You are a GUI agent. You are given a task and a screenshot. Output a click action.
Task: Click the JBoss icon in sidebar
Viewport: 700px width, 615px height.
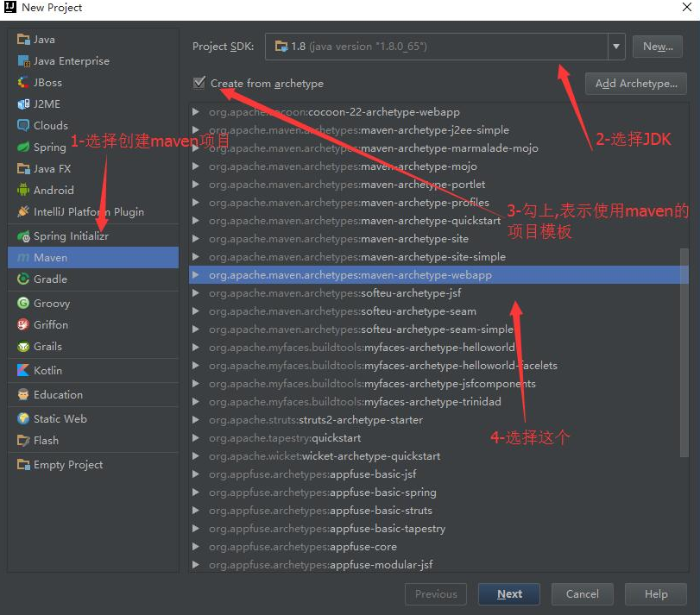23,83
